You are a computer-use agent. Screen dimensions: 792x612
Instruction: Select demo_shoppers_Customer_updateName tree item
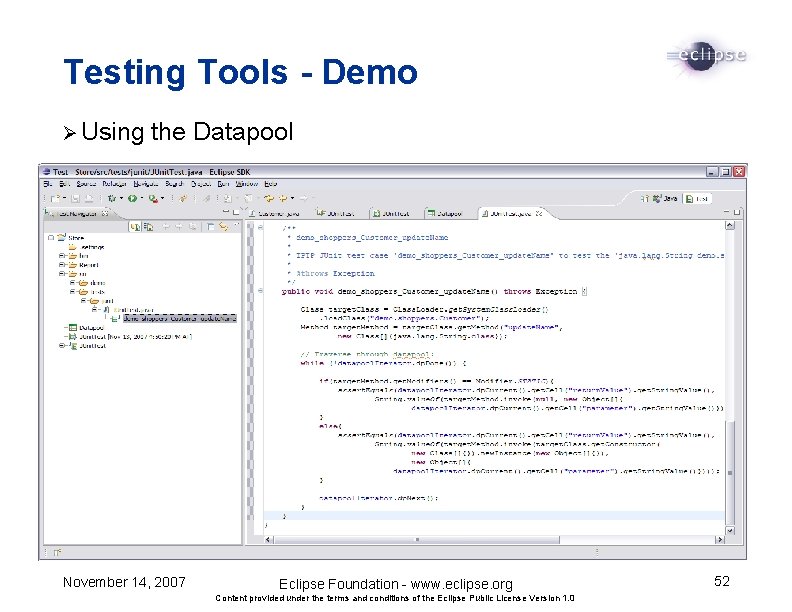[180, 319]
